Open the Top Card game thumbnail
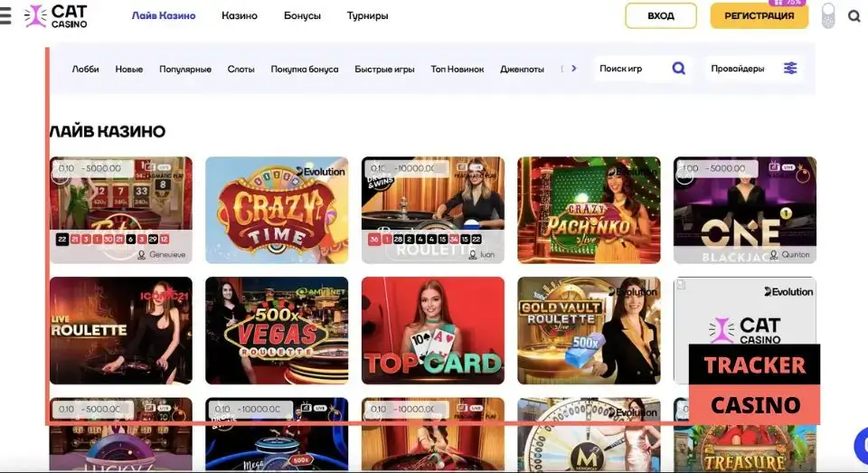This screenshot has height=473, width=868. coord(433,331)
